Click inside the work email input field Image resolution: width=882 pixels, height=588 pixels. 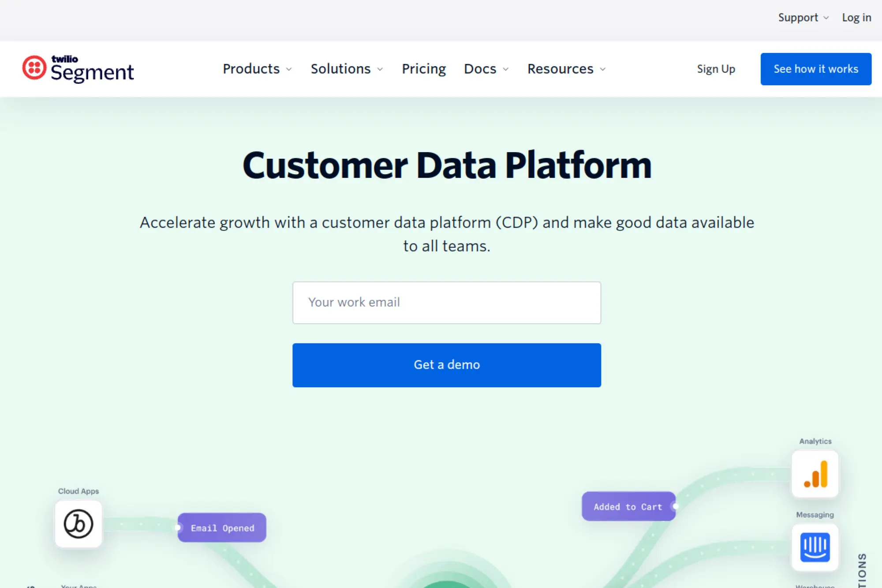coord(446,303)
